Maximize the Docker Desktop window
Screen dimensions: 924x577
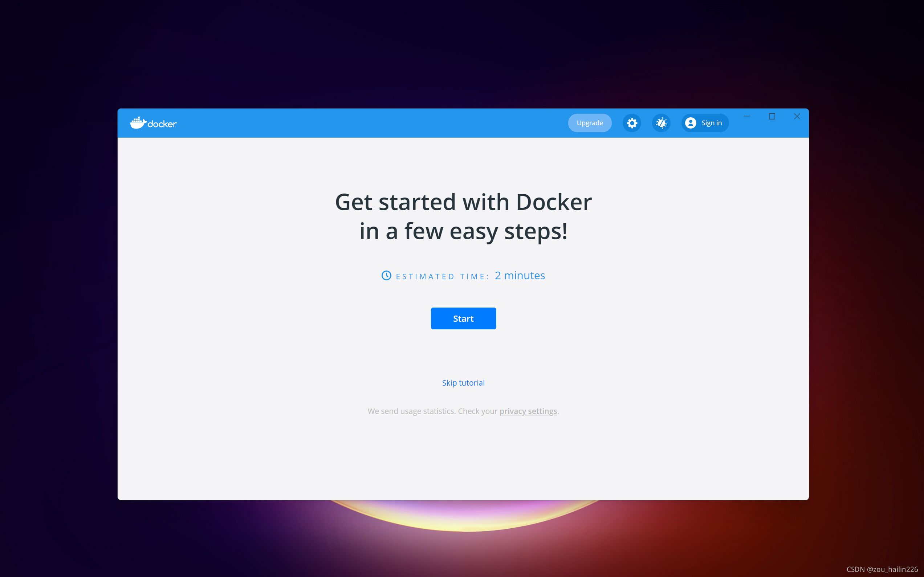[x=772, y=117]
